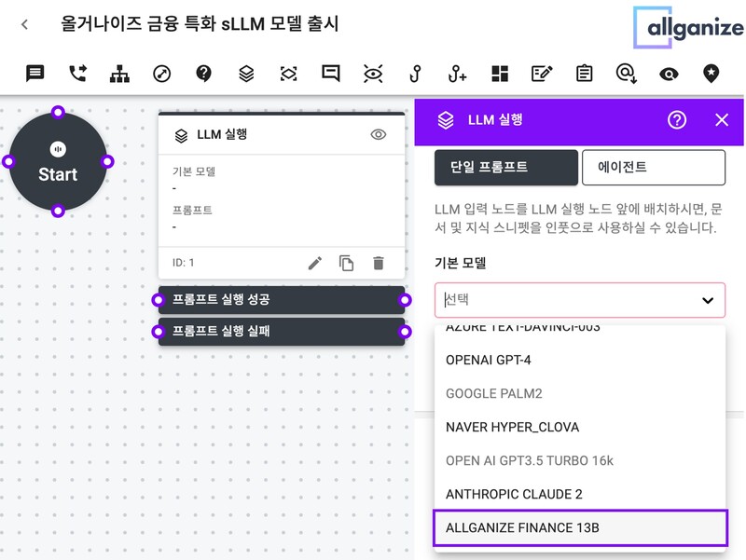Expand the 기본 모델 dropdown chevron
The height and width of the screenshot is (560, 746).
(x=708, y=300)
